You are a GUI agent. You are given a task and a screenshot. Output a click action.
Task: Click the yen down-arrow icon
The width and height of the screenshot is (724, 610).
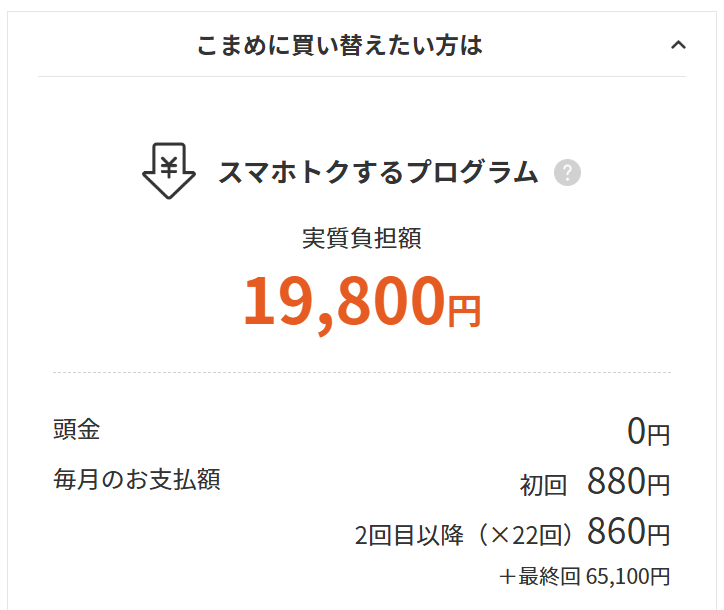169,171
